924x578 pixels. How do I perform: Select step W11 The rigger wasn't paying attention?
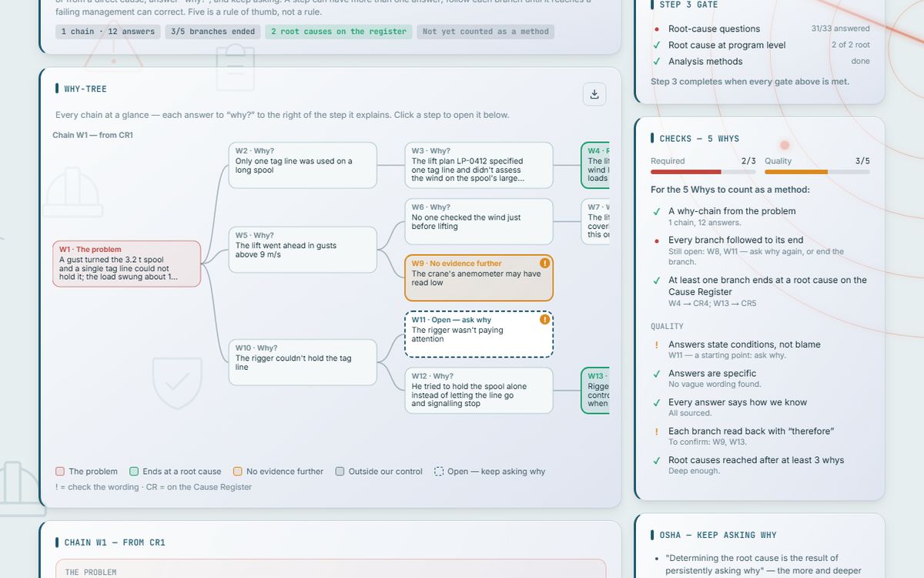(479, 334)
